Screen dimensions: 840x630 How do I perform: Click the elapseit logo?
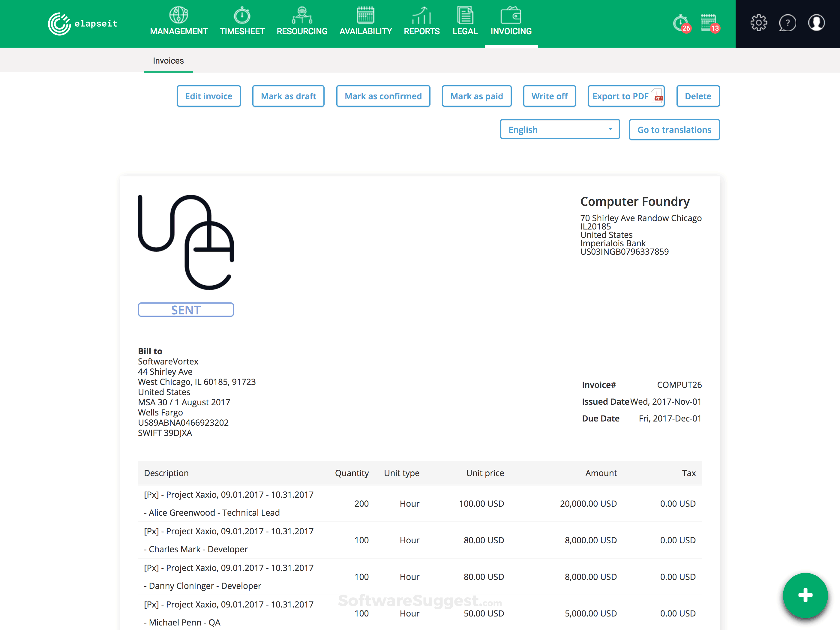click(x=83, y=23)
